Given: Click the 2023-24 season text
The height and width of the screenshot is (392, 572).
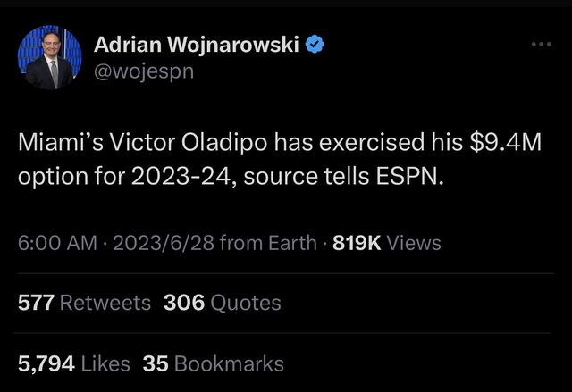Looking at the screenshot, I should tap(164, 175).
